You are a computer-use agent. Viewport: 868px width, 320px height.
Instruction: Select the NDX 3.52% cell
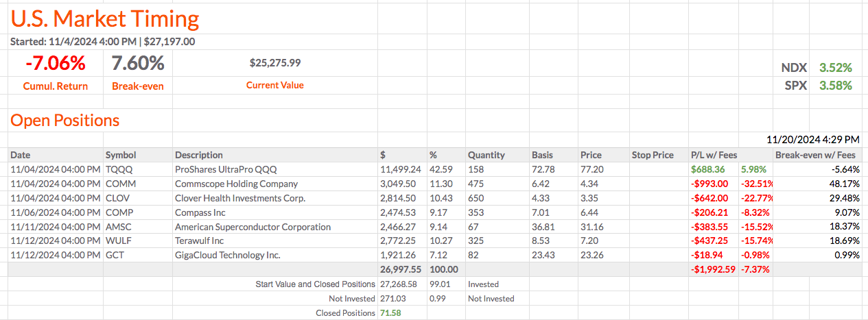[x=835, y=68]
